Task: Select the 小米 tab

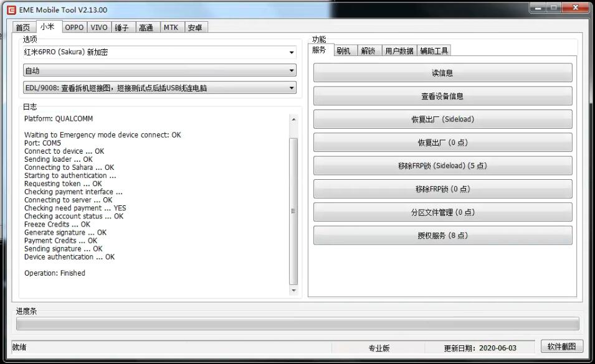Action: [x=48, y=27]
